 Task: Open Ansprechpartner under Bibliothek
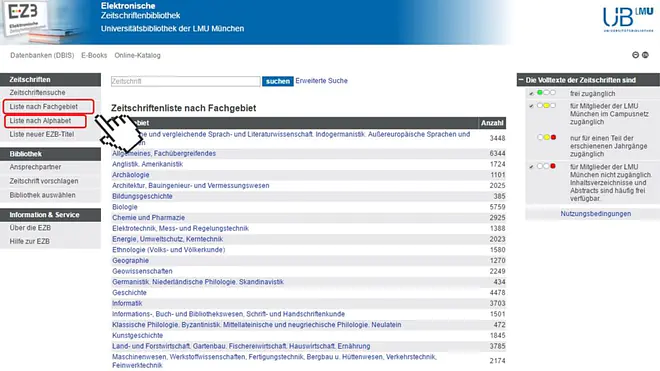(35, 167)
